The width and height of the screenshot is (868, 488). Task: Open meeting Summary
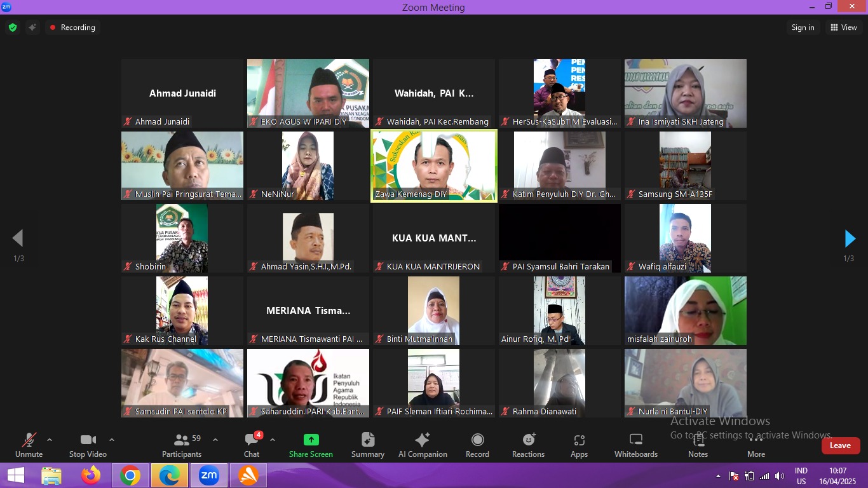(368, 445)
